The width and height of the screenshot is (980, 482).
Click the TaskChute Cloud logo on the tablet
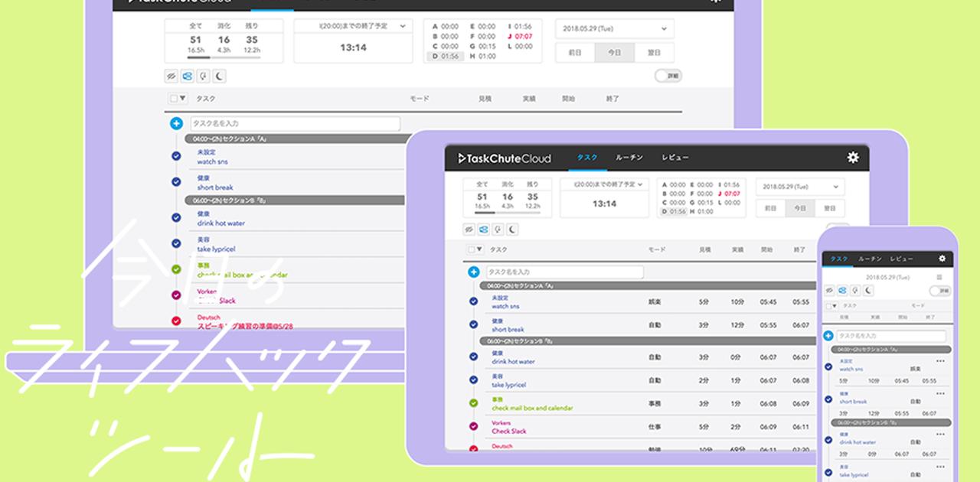pyautogui.click(x=504, y=158)
